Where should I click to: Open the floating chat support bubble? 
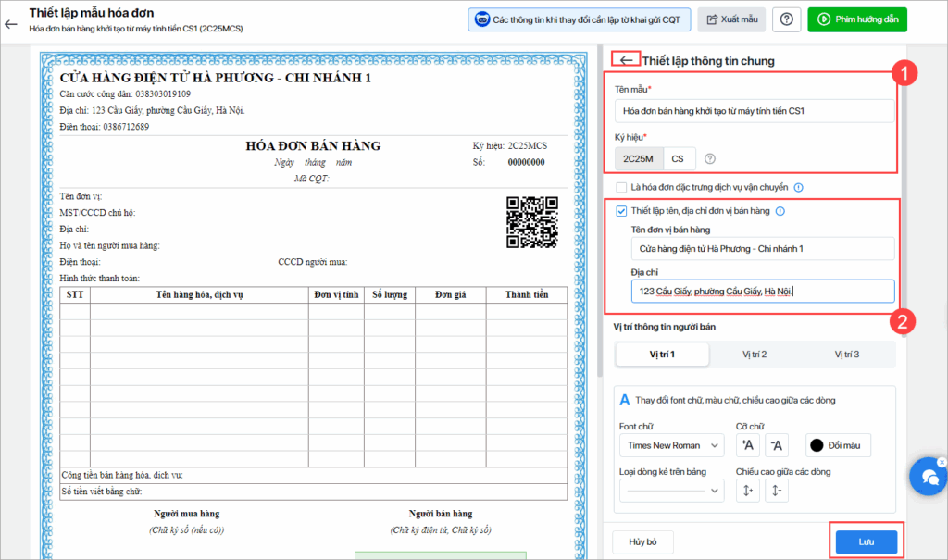pos(927,476)
